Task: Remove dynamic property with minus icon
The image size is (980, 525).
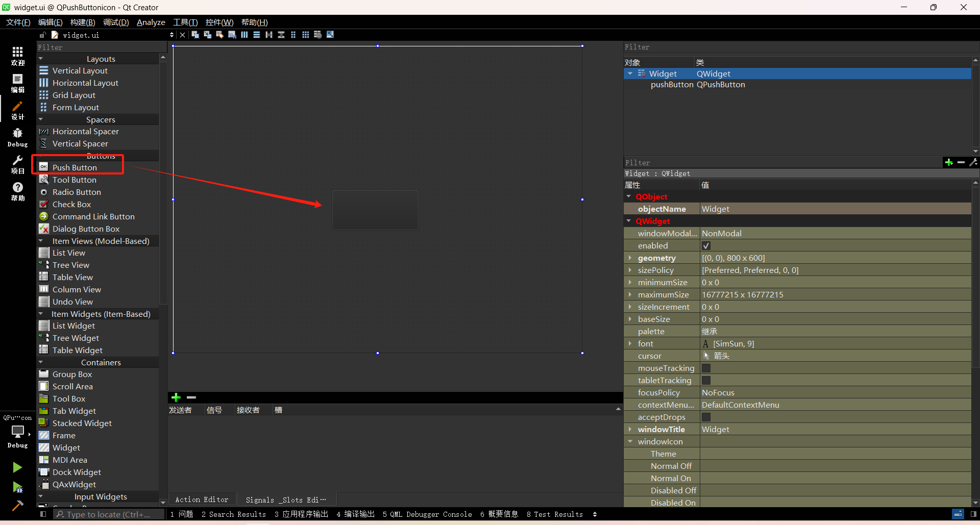Action: [x=961, y=162]
